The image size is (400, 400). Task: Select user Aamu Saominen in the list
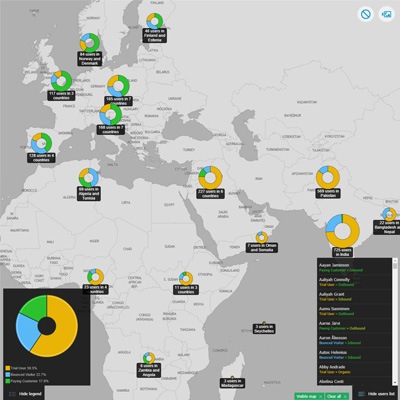tap(355, 311)
